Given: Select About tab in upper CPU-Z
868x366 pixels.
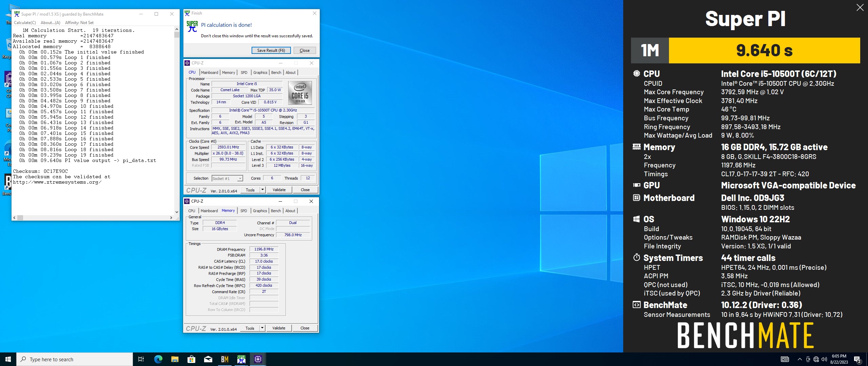Looking at the screenshot, I should click(291, 73).
